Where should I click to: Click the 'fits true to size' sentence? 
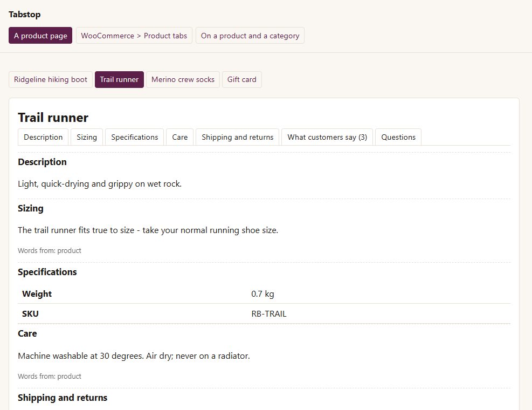pos(148,230)
